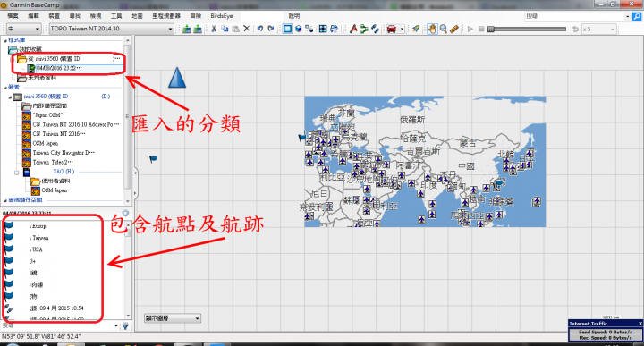Click the blue search magnifier button
Viewport: 644px width, 346px height.
(x=637, y=16)
